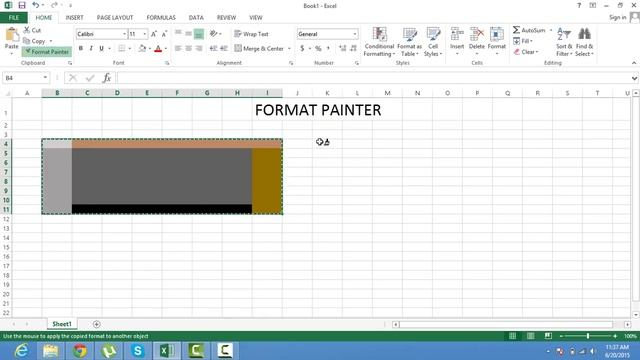
Task: Open the Clear dropdown
Action: click(526, 52)
